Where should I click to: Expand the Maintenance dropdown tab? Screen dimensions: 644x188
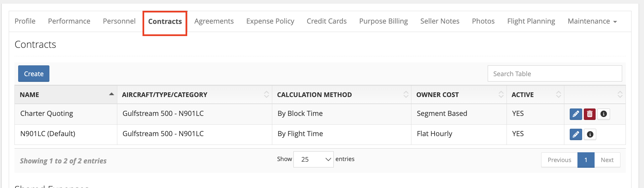point(592,21)
